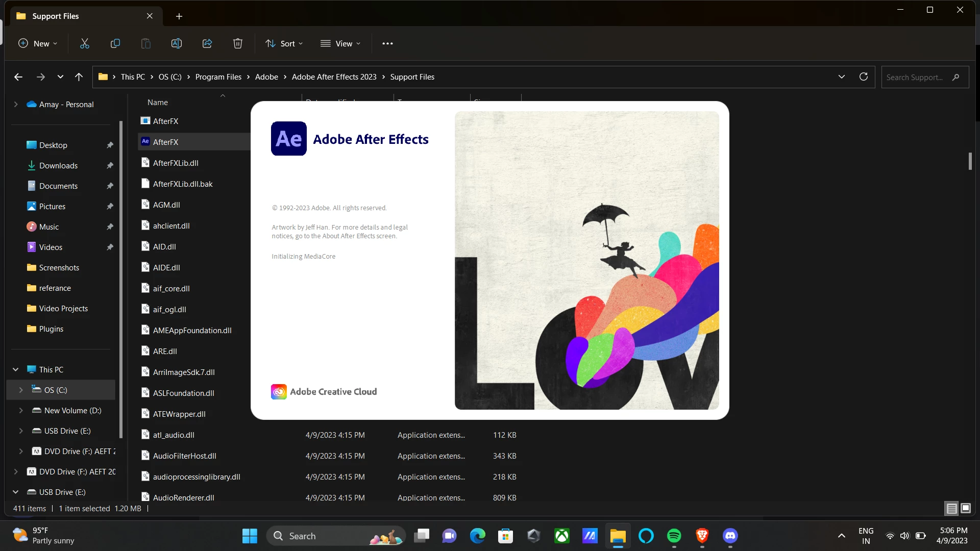Refresh the current folder view

tap(864, 77)
